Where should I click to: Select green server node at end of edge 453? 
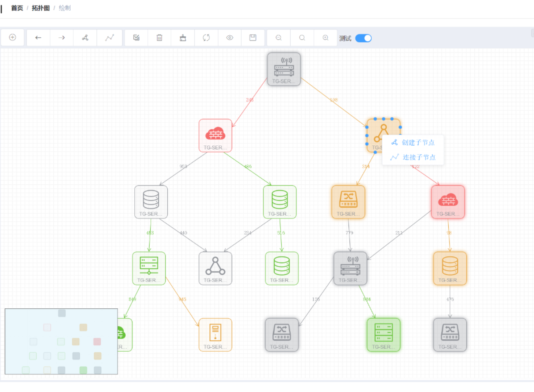click(x=149, y=268)
